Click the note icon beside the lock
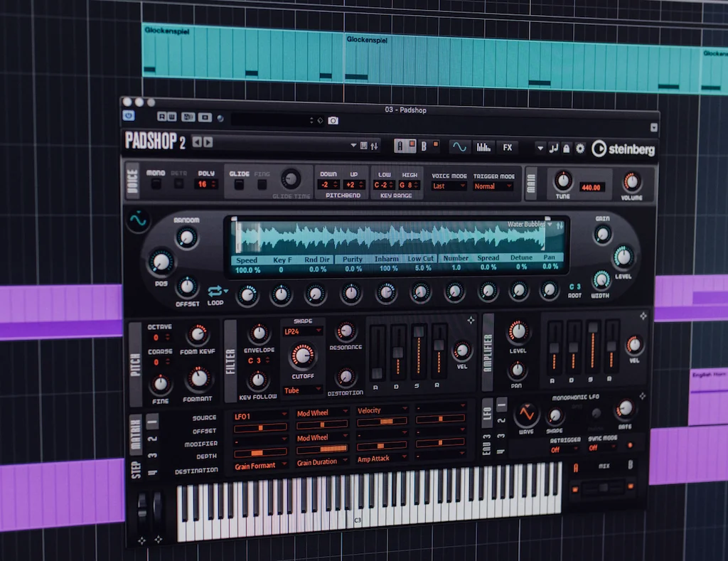Viewport: 728px width, 561px height. click(553, 149)
